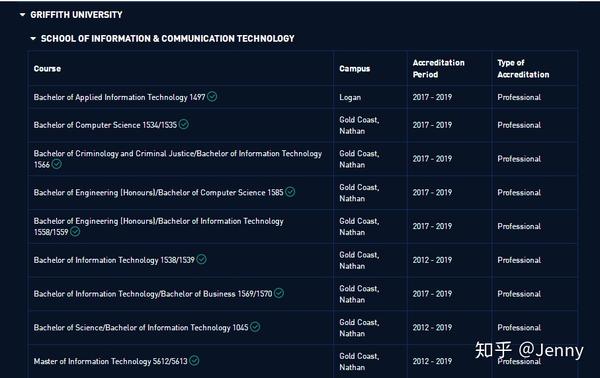
Task: Click the Campus column header
Action: tap(354, 68)
